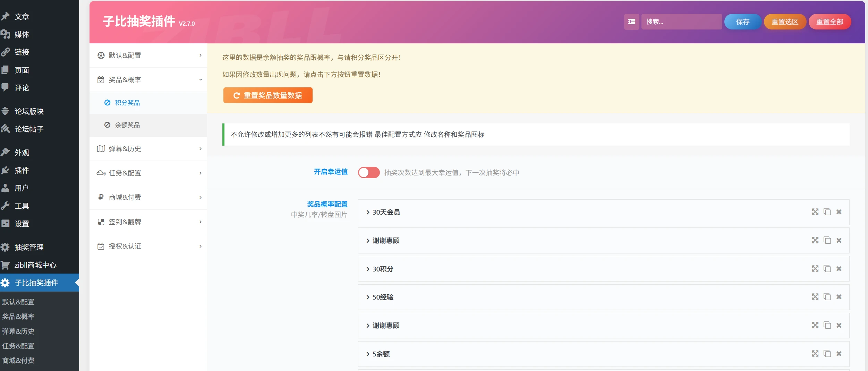Collapse the 奖品&概率 section
868x371 pixels.
[148, 80]
